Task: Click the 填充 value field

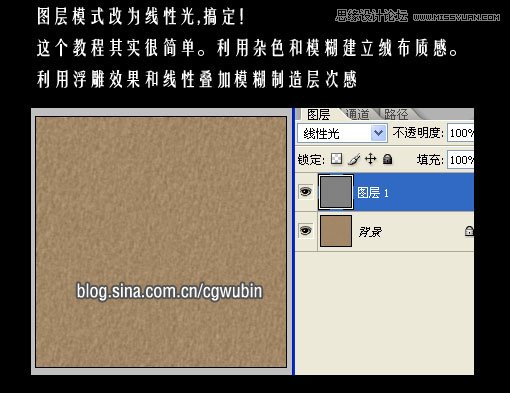Action: [460, 160]
